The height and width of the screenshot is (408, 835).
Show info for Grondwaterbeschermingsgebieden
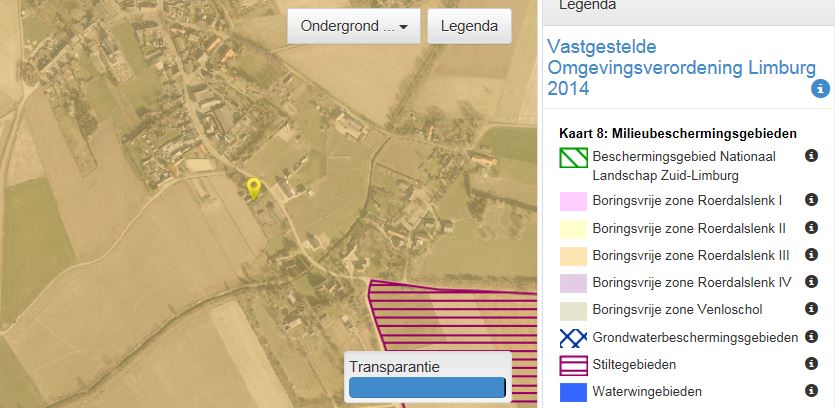click(x=811, y=337)
